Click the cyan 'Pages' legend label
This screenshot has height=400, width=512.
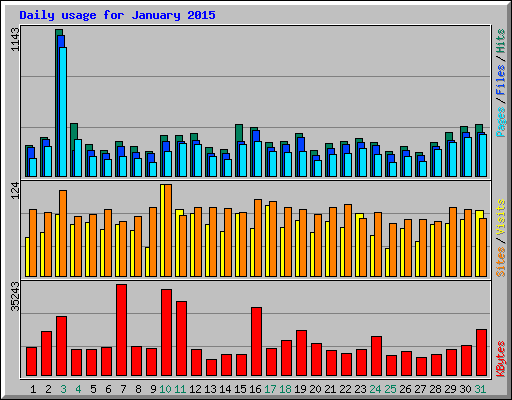pos(500,122)
